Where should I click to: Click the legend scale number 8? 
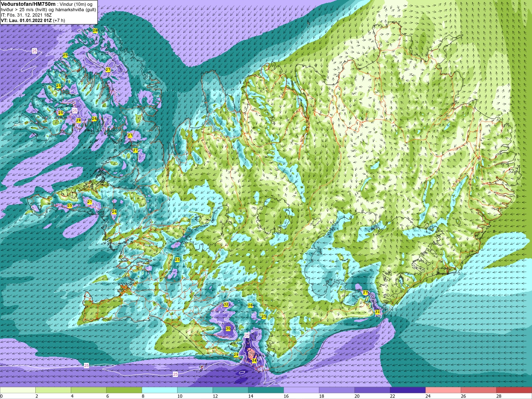[x=143, y=396]
